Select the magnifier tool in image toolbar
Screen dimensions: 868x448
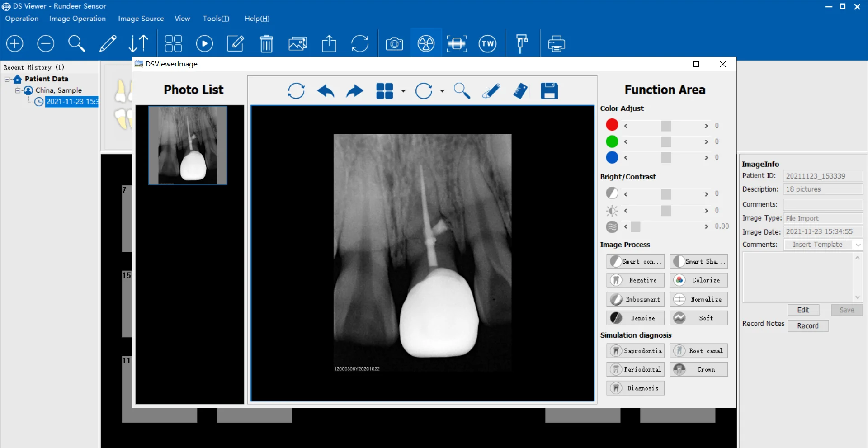point(462,91)
